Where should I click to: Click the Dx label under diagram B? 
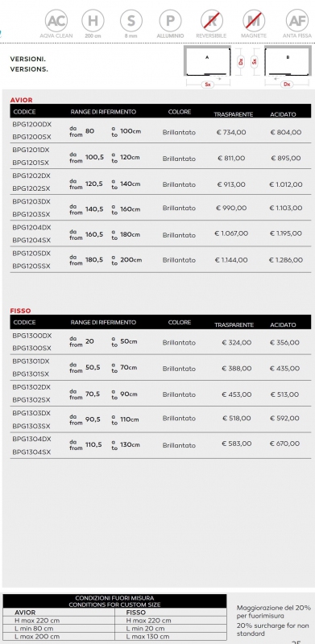(287, 85)
